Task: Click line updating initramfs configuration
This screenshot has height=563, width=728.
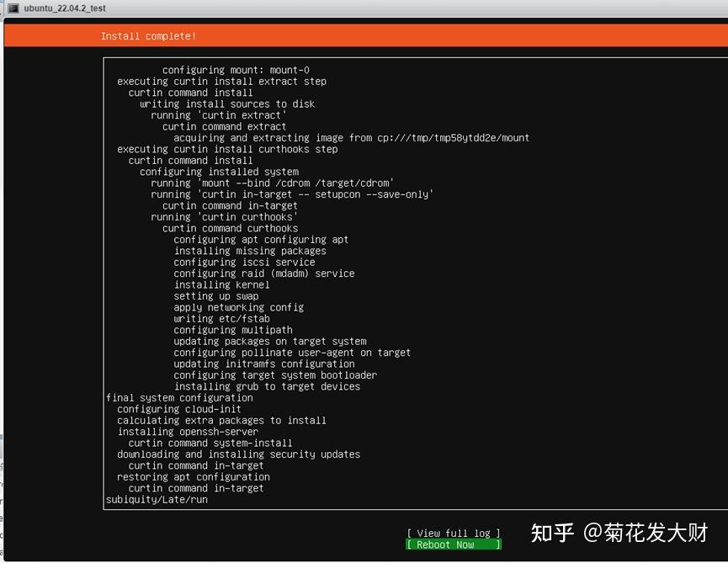Action: [264, 364]
